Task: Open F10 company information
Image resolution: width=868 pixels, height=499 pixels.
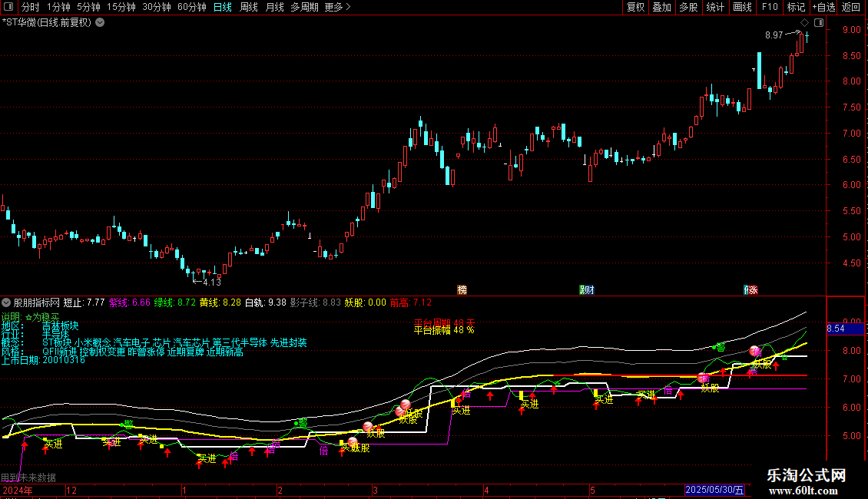Action: pos(770,7)
